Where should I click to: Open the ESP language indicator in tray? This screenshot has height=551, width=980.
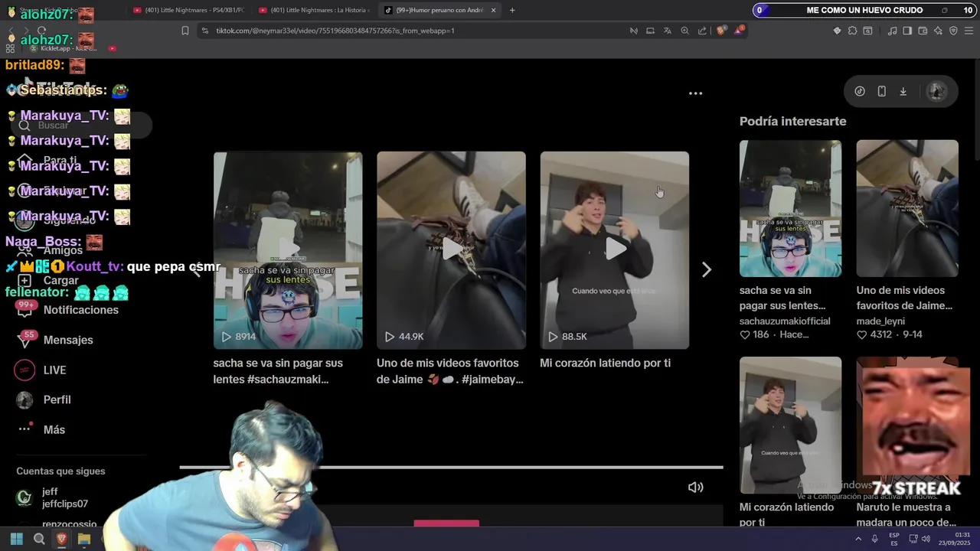[893, 539]
